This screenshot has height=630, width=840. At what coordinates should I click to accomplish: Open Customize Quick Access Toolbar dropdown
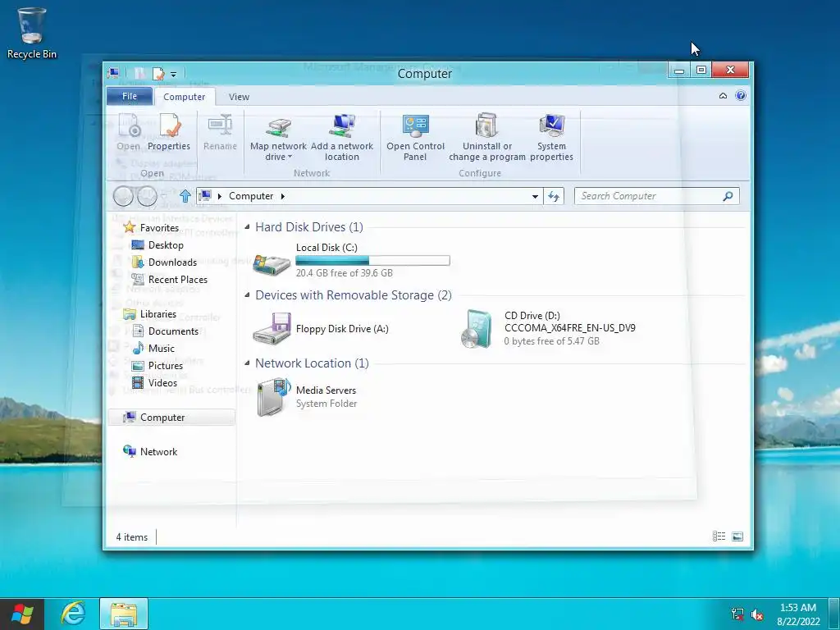tap(174, 74)
